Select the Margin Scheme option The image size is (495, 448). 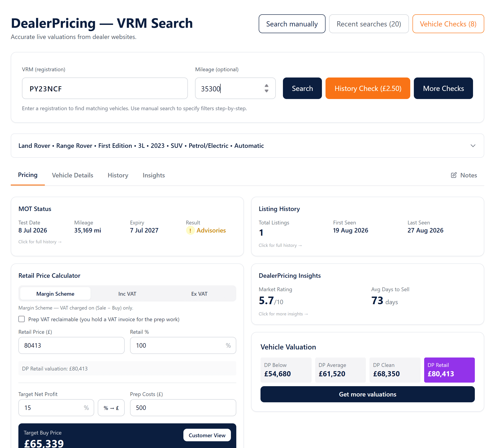(55, 294)
